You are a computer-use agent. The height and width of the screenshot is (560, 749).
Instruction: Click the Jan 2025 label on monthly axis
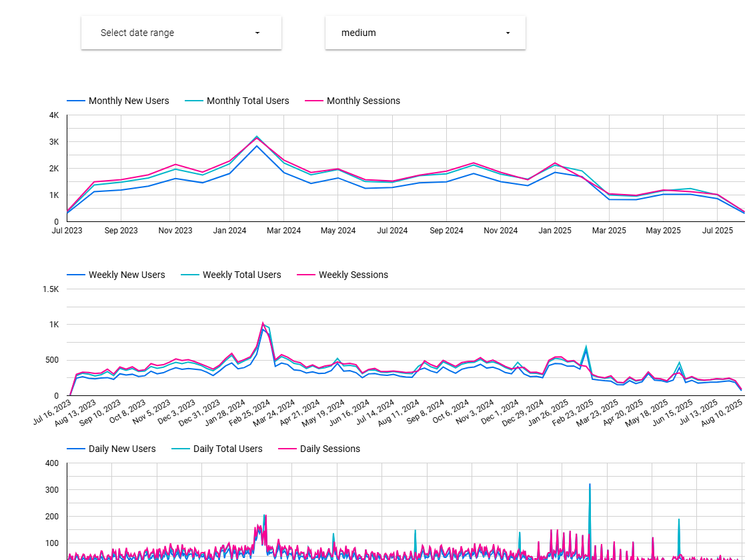coord(554,231)
